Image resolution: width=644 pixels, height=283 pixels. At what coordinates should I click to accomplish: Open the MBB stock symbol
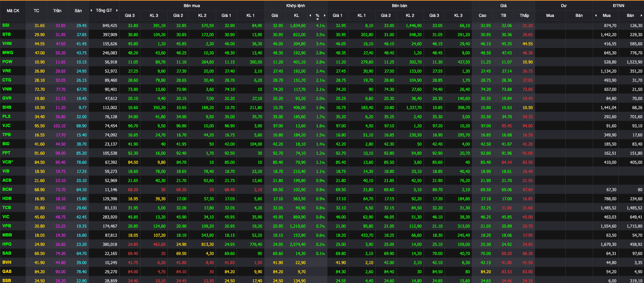pyautogui.click(x=7, y=235)
